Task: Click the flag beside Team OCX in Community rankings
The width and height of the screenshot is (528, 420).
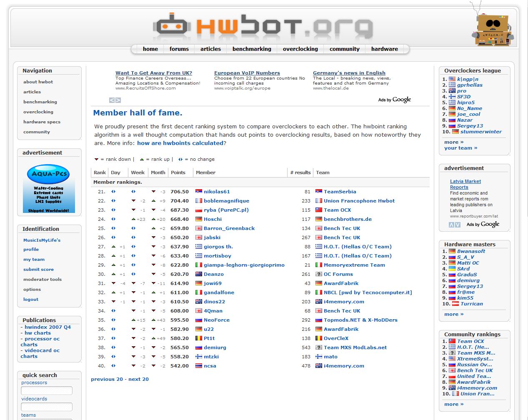Action: [452, 341]
